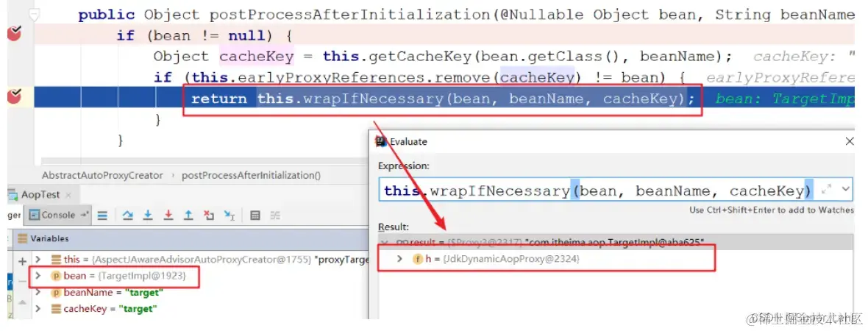This screenshot has width=868, height=331.
Task: Expand the 'this' variable node
Action: (38, 260)
